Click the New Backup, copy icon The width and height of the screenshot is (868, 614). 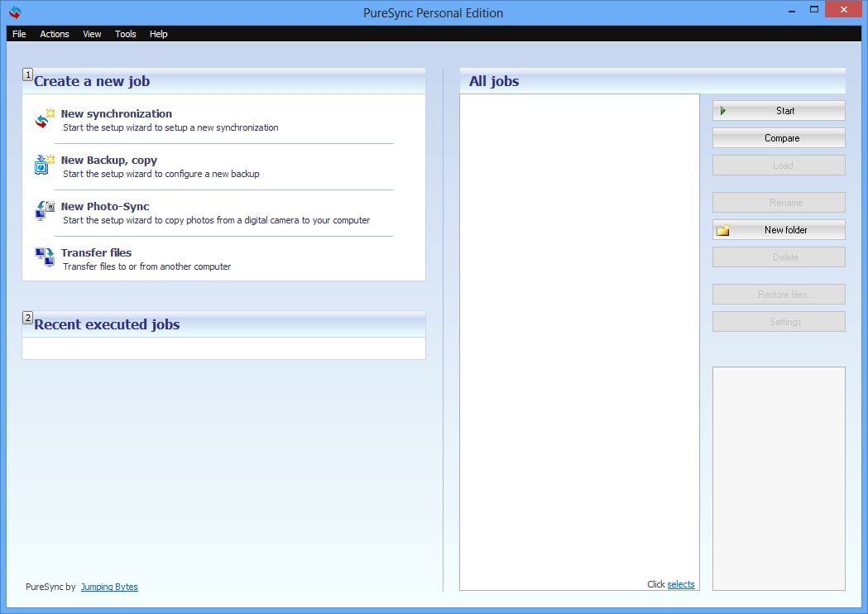click(45, 165)
